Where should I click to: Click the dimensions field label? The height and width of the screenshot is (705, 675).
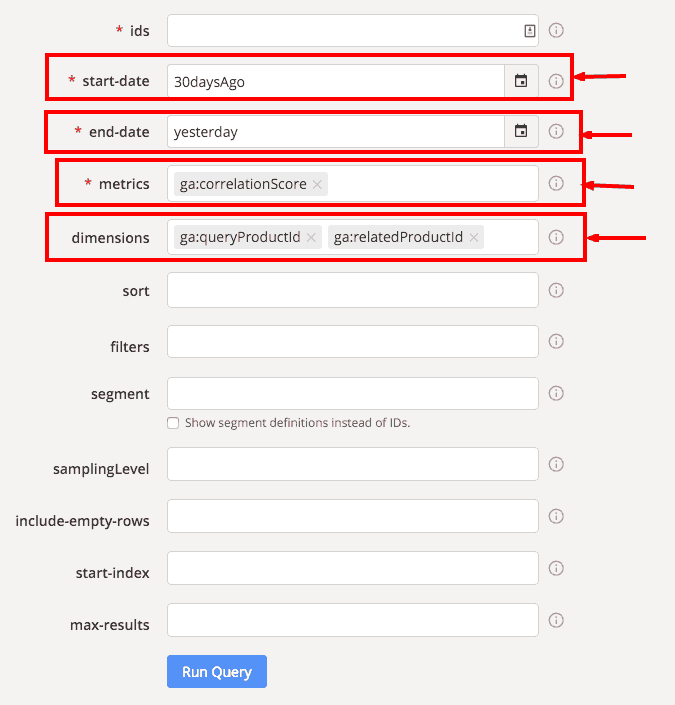[x=110, y=238]
